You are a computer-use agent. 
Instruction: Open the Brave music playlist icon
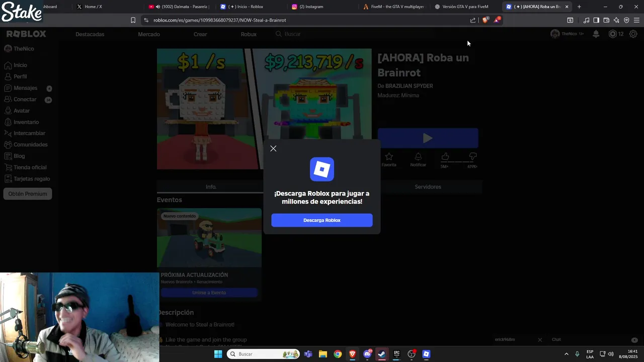click(x=586, y=20)
